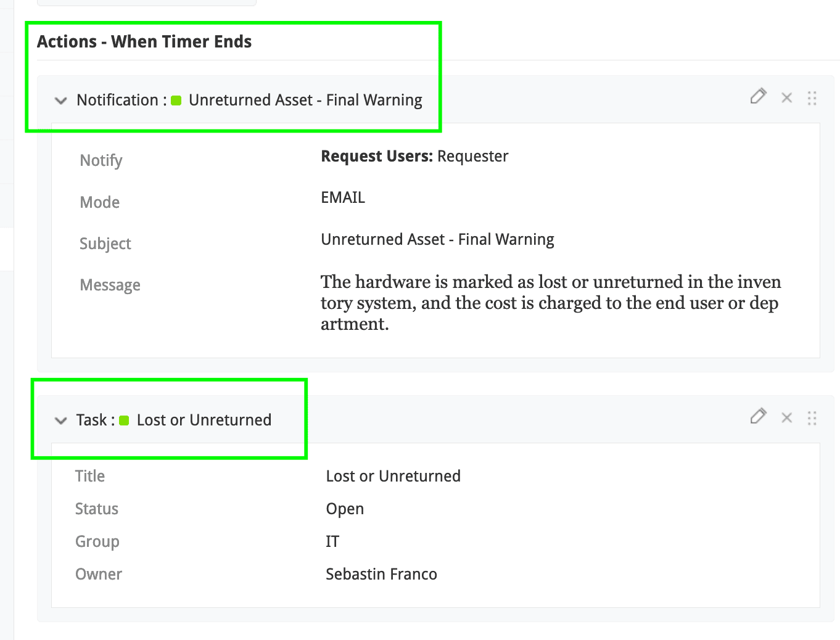This screenshot has width=840, height=640.
Task: Click the notification Subject value text
Action: [x=437, y=239]
